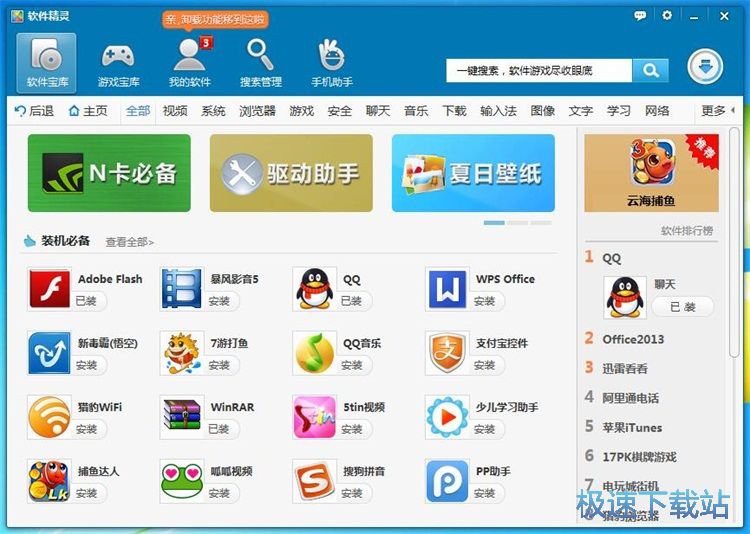Image resolution: width=750 pixels, height=534 pixels.
Task: Install 猎豹WiFi with its 安装 button
Action: tap(87, 429)
